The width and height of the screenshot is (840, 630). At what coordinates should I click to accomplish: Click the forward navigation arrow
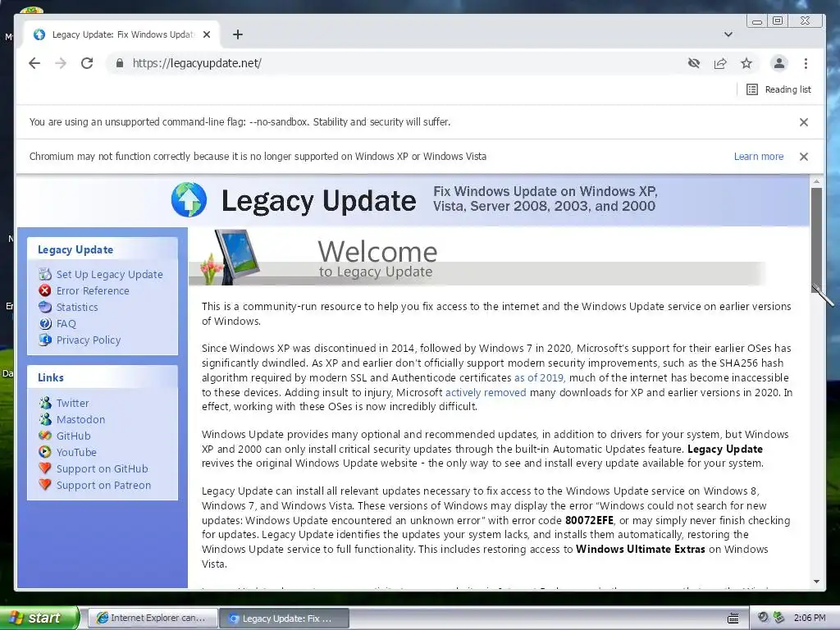(61, 63)
